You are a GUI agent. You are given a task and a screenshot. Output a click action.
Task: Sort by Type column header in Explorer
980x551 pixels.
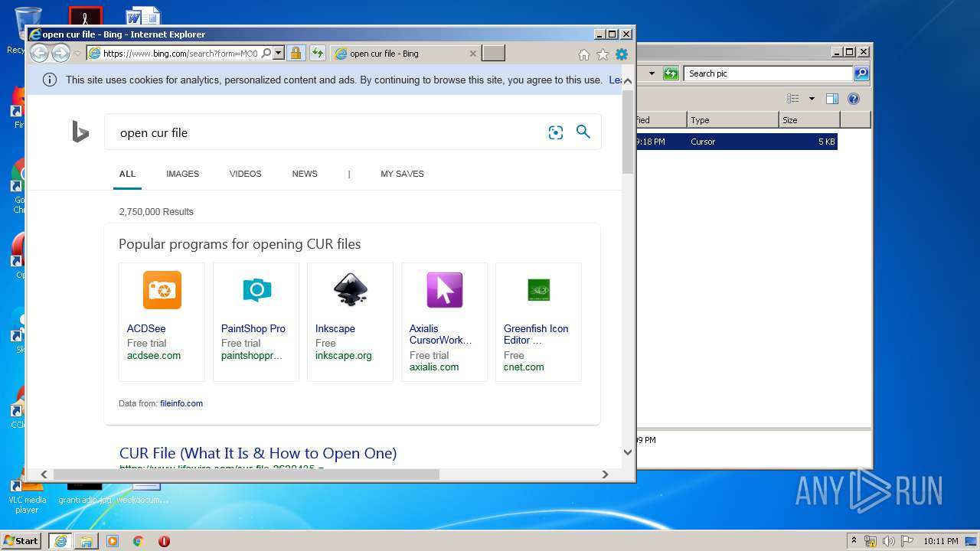pos(733,120)
